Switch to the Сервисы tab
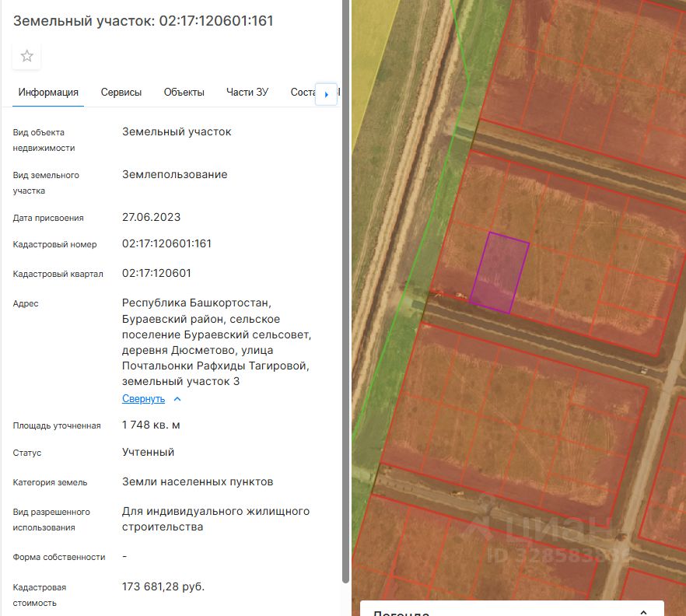This screenshot has width=686, height=616. tap(121, 93)
